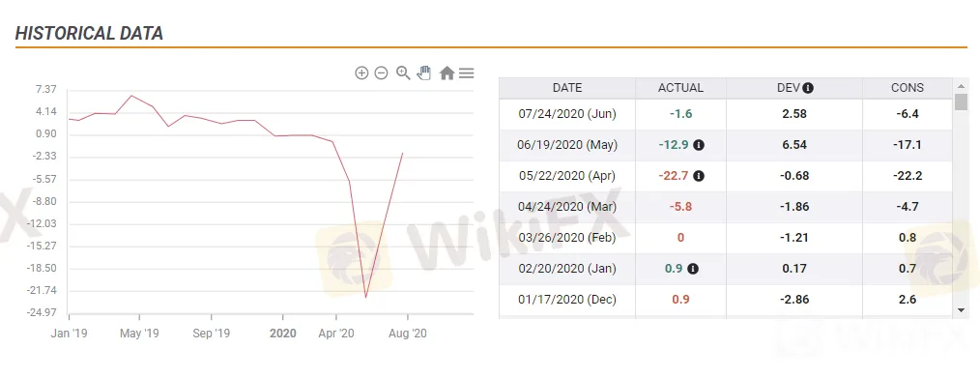Click the DATE column header

[x=567, y=88]
